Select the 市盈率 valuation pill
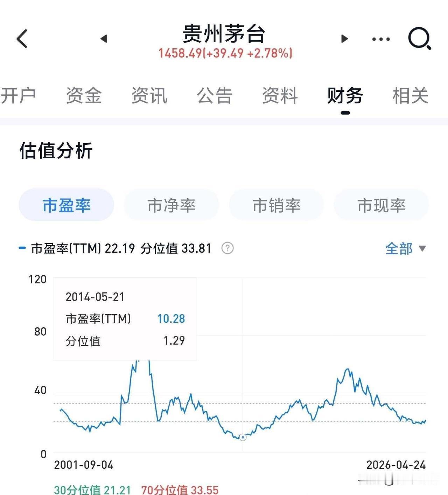The image size is (448, 495). click(66, 205)
